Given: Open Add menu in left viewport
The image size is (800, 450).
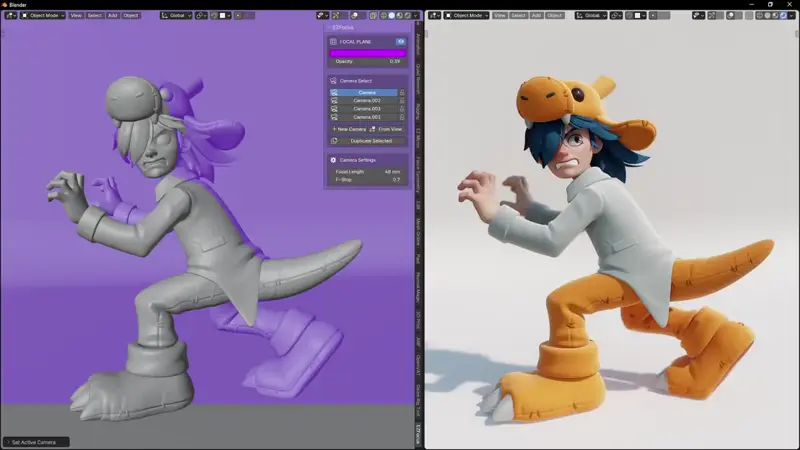Looking at the screenshot, I should [112, 15].
